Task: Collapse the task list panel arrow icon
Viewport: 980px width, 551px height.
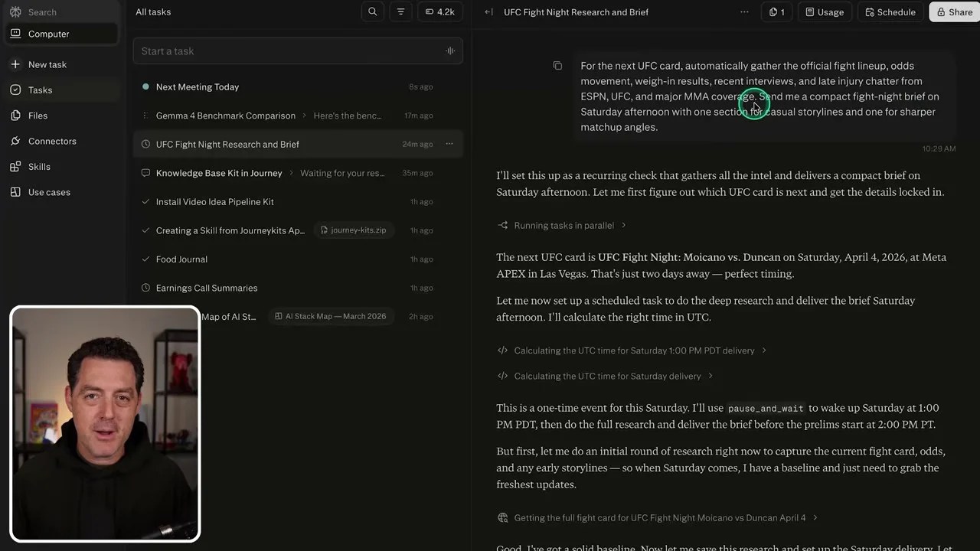Action: tap(488, 12)
